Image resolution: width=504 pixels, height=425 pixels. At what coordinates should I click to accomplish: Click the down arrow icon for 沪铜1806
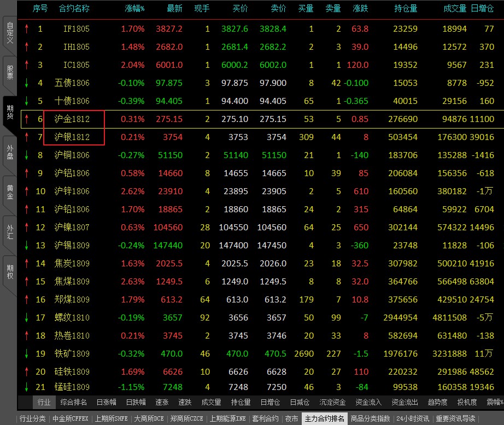[27, 155]
